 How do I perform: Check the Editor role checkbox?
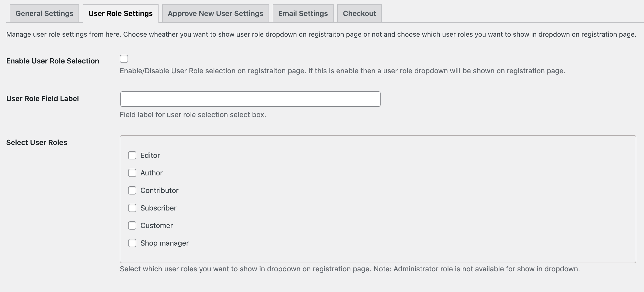point(132,155)
